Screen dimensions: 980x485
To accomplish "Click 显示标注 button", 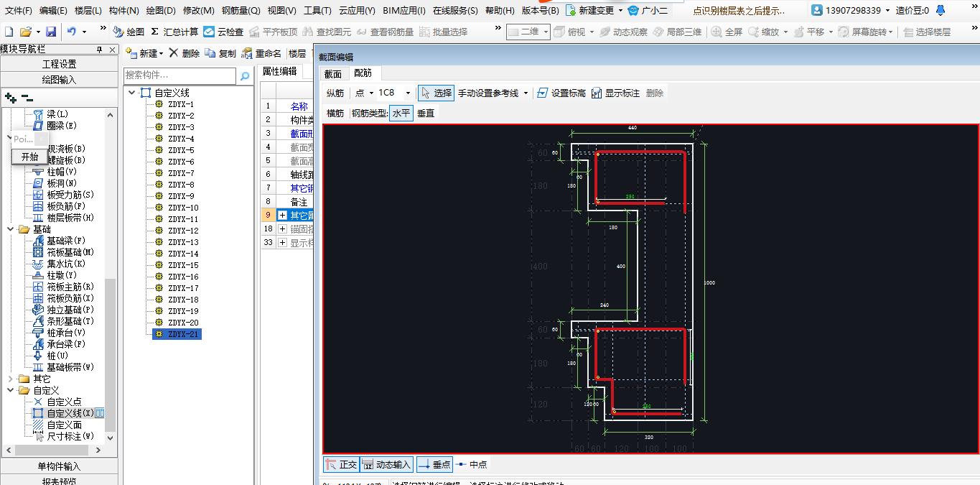I will pos(615,93).
